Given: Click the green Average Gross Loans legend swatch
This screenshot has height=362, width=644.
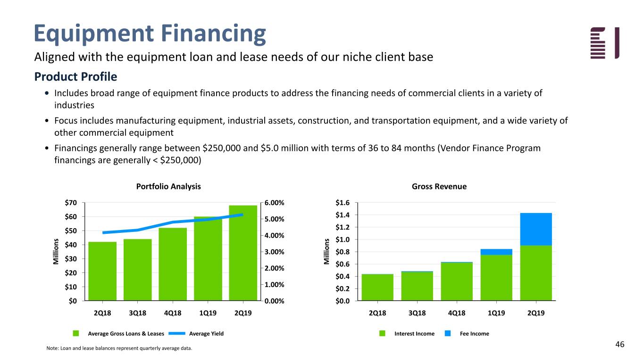Looking at the screenshot, I should pyautogui.click(x=76, y=334).
